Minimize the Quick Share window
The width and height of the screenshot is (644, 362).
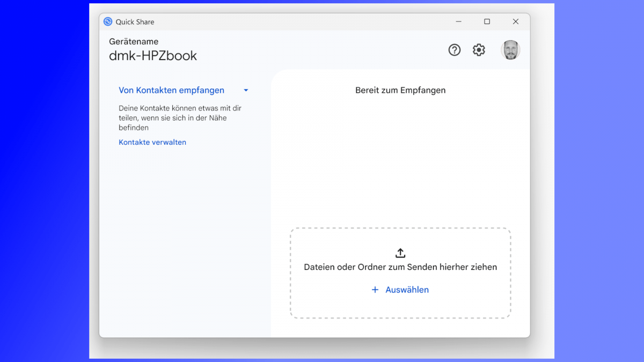pos(458,21)
